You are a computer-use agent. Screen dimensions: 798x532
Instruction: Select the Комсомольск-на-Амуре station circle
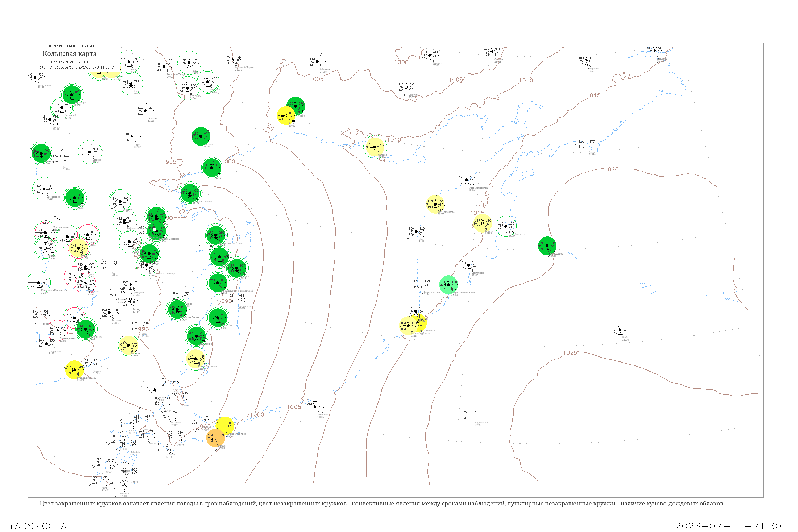[147, 265]
